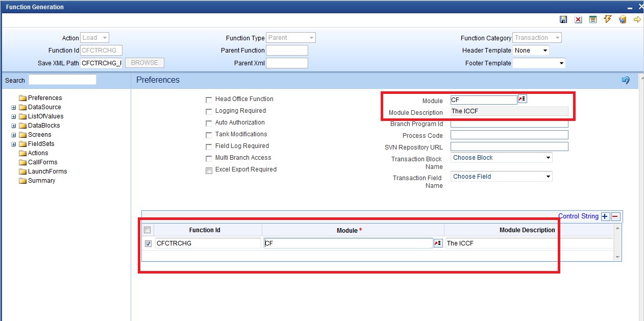Viewport: 644px width, 321px height.
Task: Toggle Field Log Required checkbox
Action: (x=209, y=147)
